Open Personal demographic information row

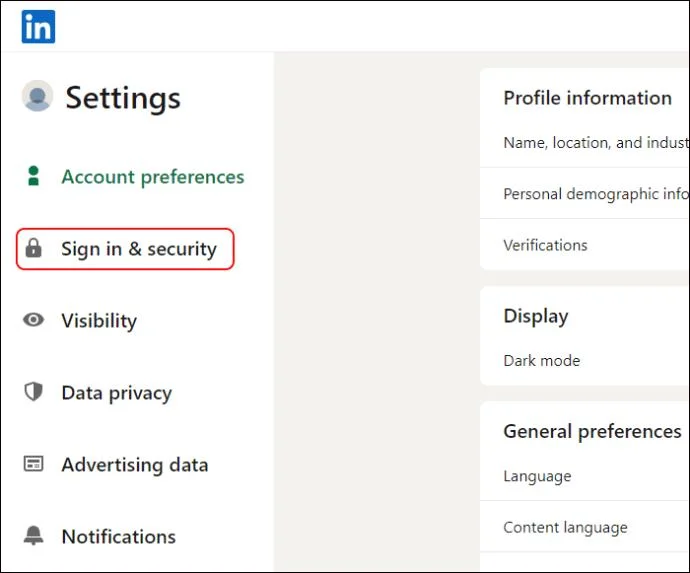[585, 194]
